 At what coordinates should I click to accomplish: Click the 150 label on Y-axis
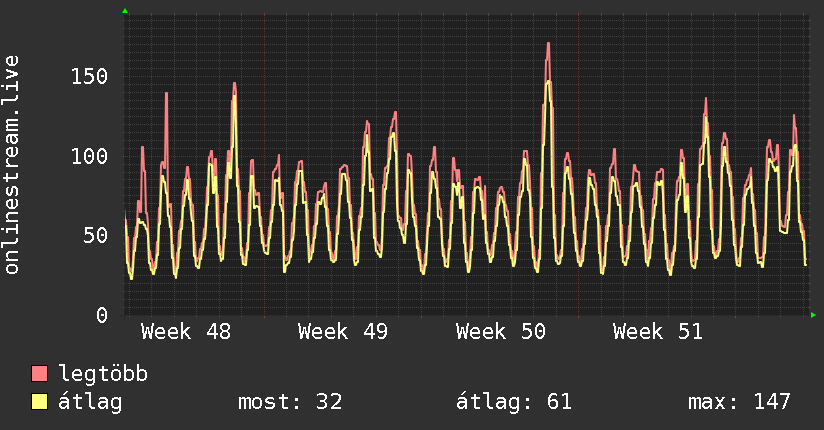pos(90,77)
